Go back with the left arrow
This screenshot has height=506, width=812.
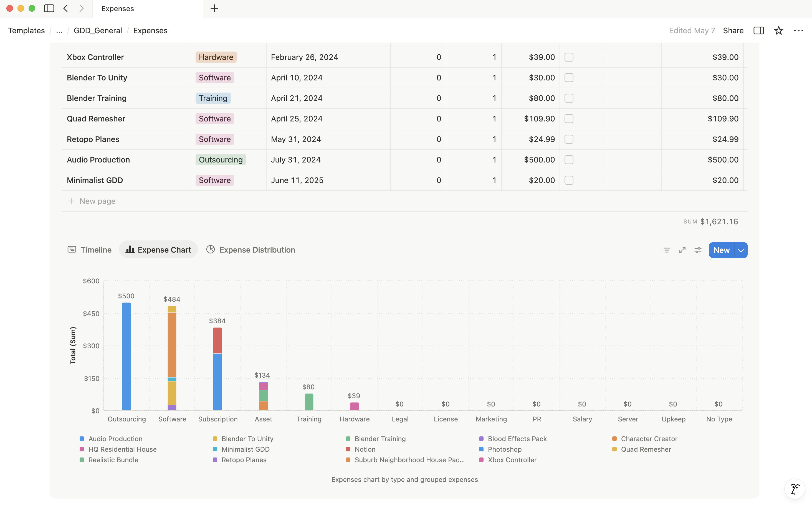point(66,8)
